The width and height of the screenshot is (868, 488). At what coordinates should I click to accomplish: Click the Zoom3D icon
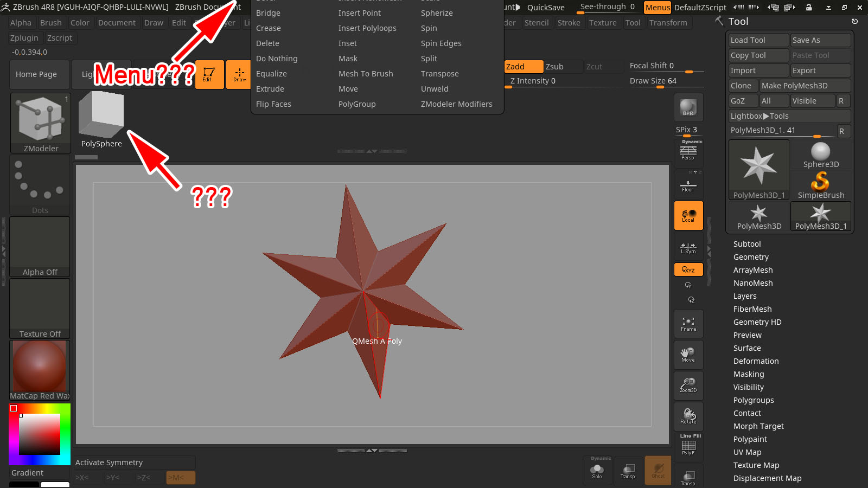pos(688,386)
